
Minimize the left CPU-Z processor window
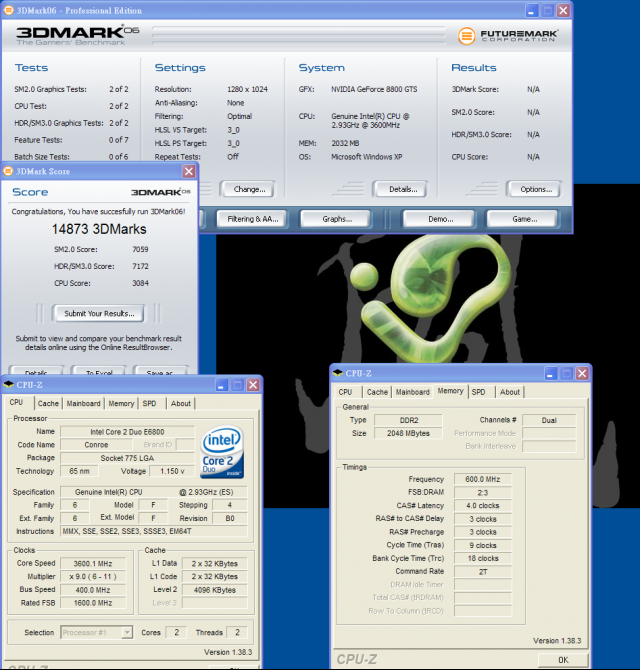(x=221, y=385)
